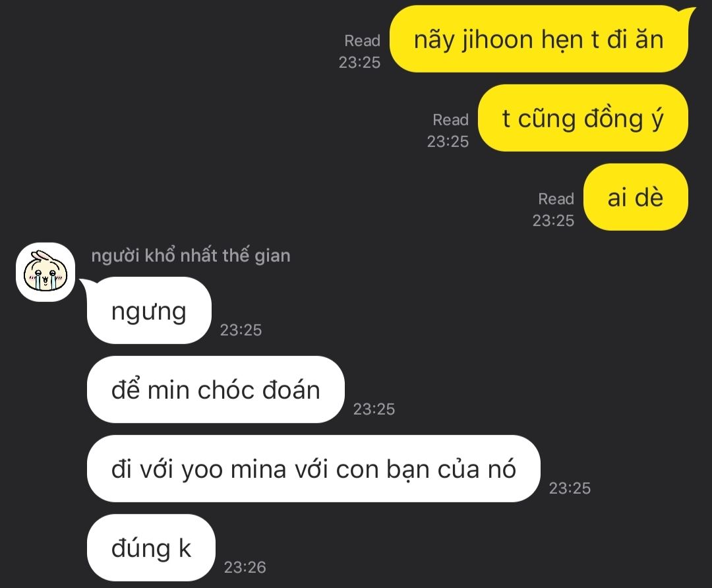Select the 'ngưng' white message bubble
Screen dimensions: 712x588
tap(149, 310)
